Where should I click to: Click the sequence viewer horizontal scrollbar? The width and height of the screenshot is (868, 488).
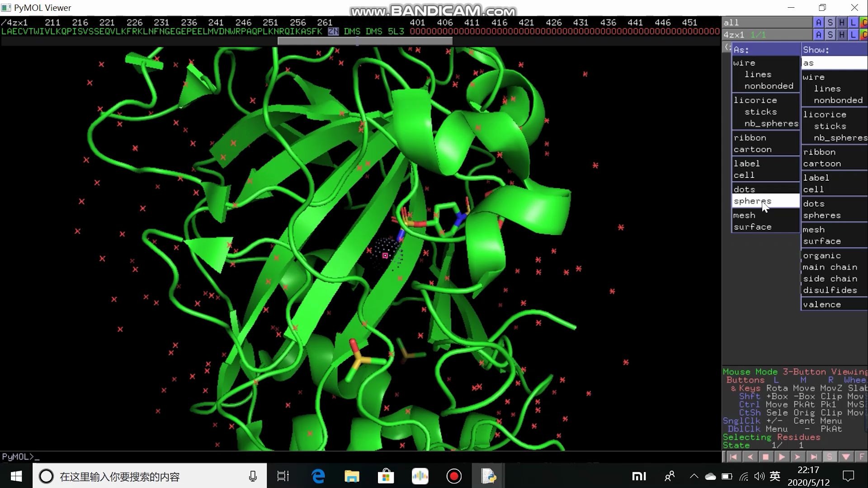point(364,41)
